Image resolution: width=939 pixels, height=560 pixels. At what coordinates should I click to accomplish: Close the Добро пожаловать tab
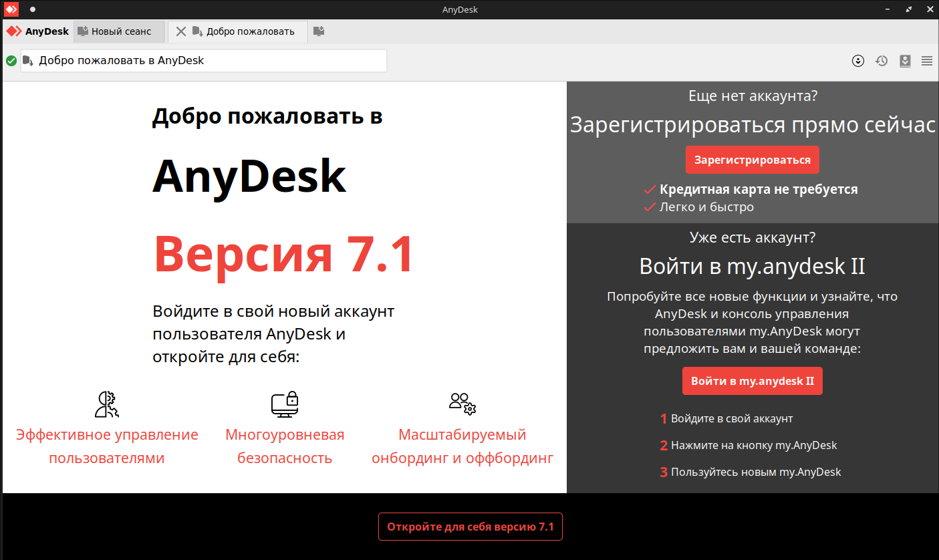180,31
